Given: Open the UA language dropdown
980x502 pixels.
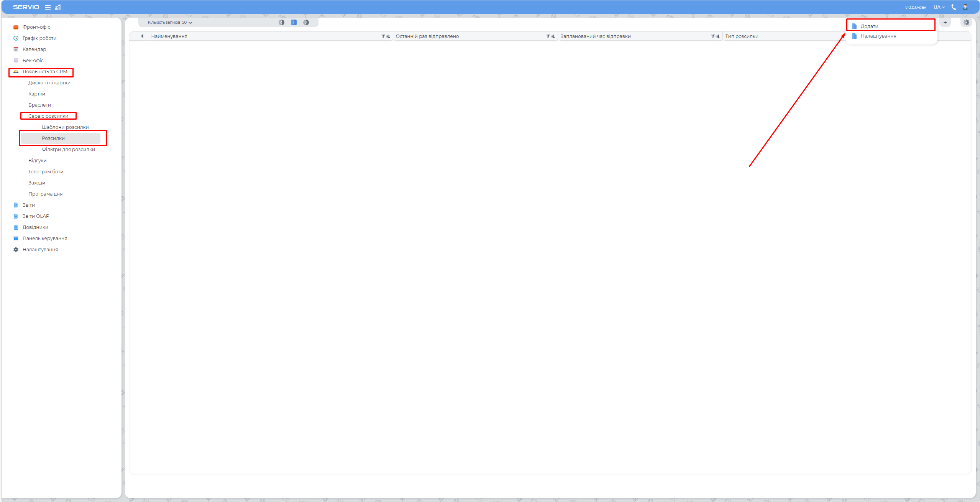Looking at the screenshot, I should (x=939, y=7).
